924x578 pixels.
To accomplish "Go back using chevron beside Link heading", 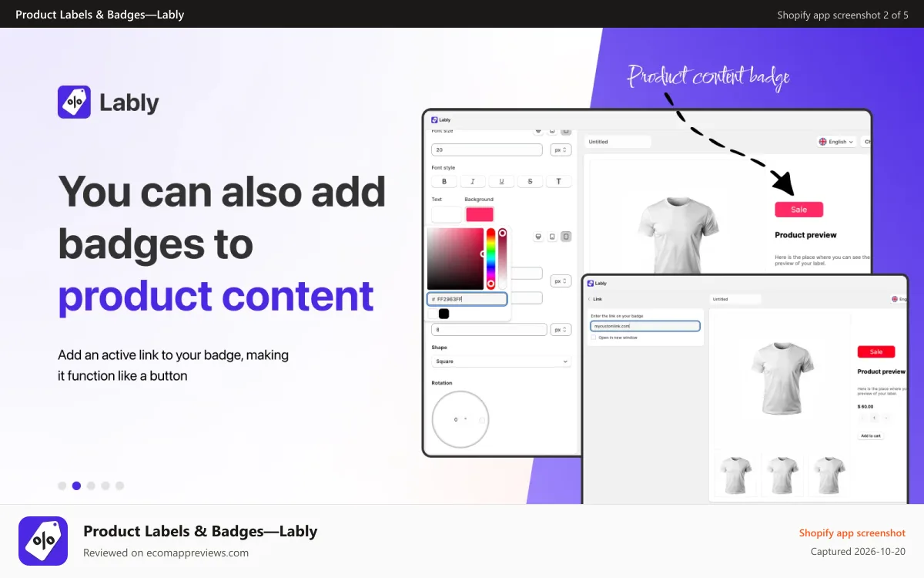I will (x=589, y=299).
